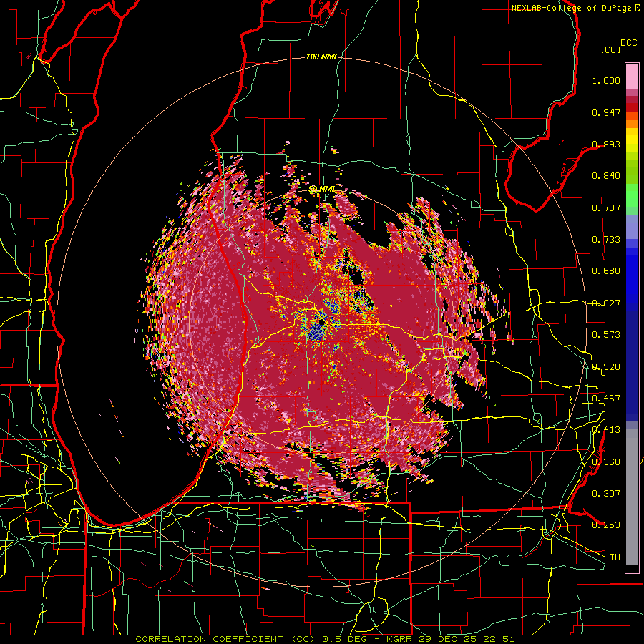Click the 0.733 scale value

point(606,240)
